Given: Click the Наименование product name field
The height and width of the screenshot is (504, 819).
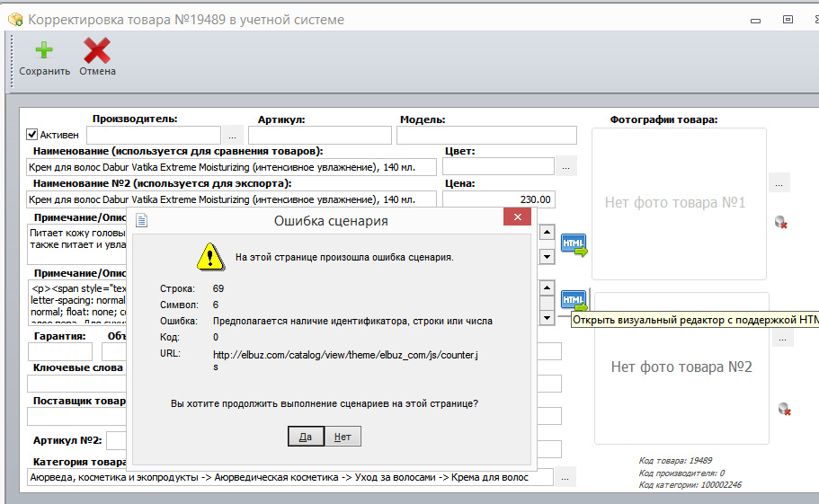Looking at the screenshot, I should click(x=231, y=167).
